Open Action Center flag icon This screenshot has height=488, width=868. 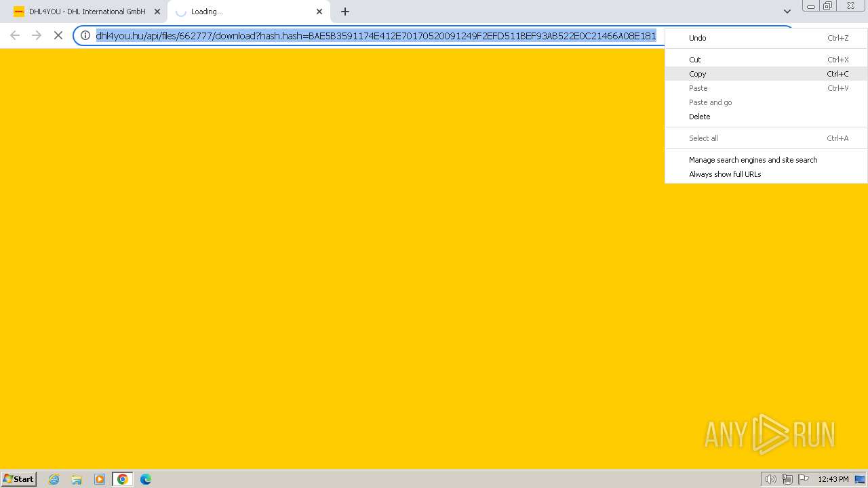coord(804,479)
